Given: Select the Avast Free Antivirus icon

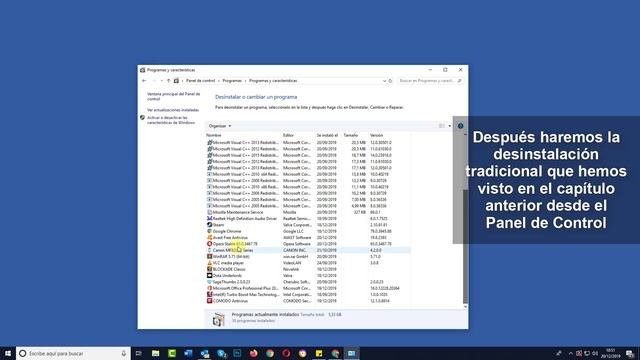Looking at the screenshot, I should pyautogui.click(x=209, y=238).
